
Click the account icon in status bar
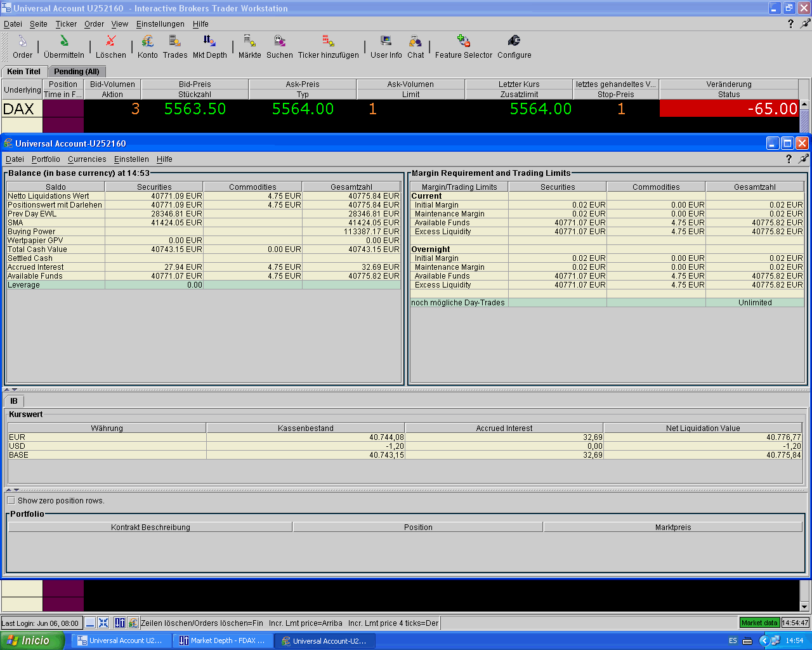tap(133, 623)
